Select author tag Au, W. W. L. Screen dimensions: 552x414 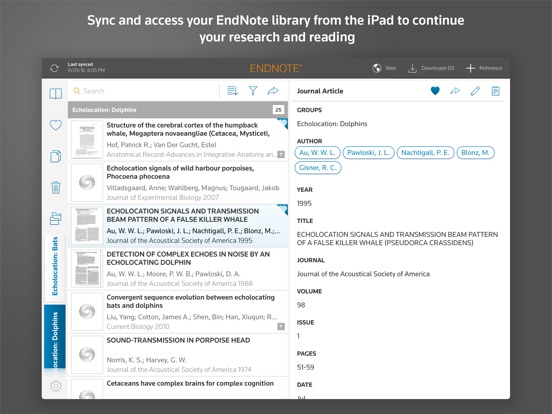318,152
